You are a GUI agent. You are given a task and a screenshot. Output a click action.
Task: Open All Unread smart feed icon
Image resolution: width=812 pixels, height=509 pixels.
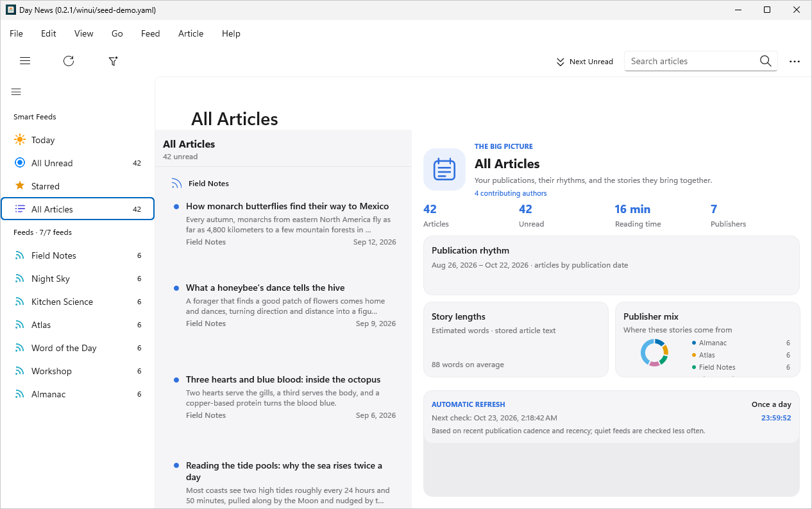tap(20, 163)
